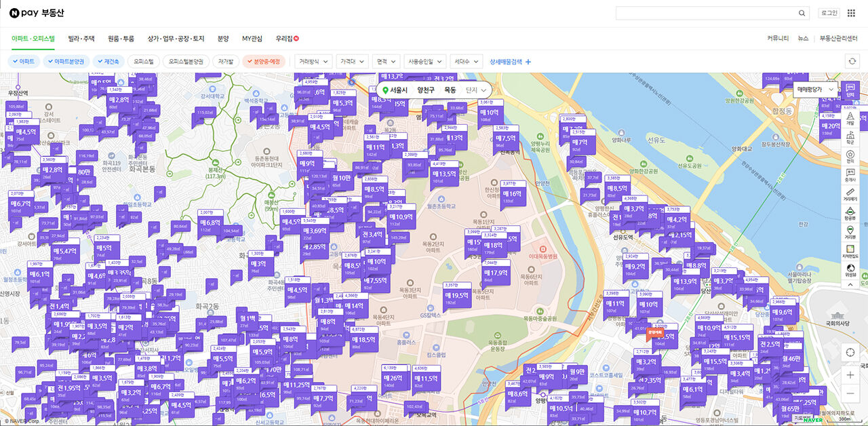Screen dimensions: 868x426
Task: Switch to the 원룸·투룸 tab
Action: pyautogui.click(x=121, y=39)
